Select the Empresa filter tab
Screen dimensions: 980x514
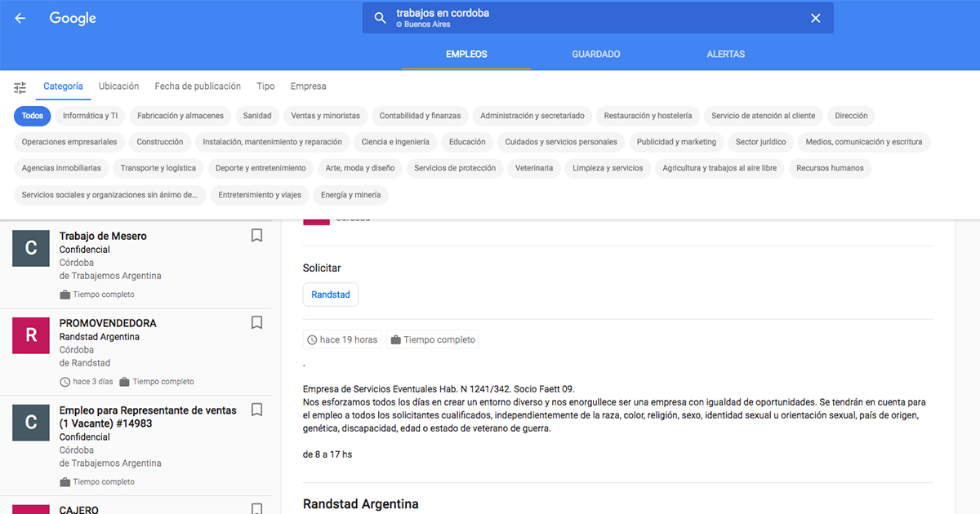(x=308, y=86)
